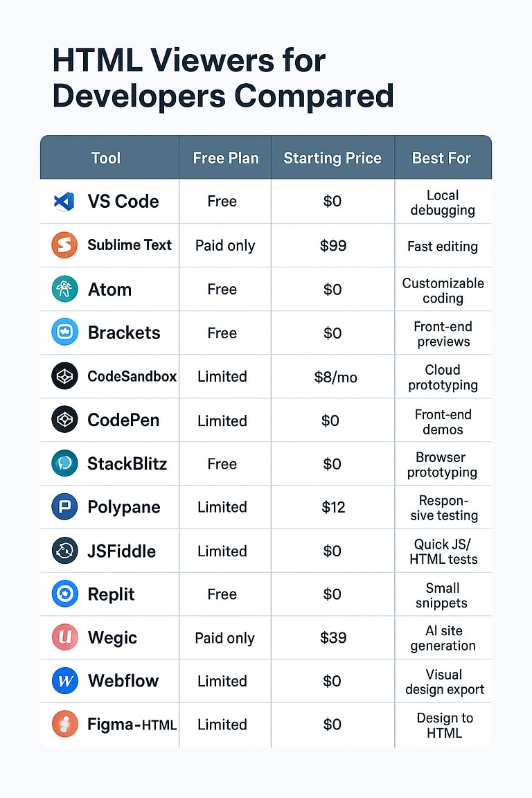532x798 pixels.
Task: Click the page title heading
Action: (223, 78)
